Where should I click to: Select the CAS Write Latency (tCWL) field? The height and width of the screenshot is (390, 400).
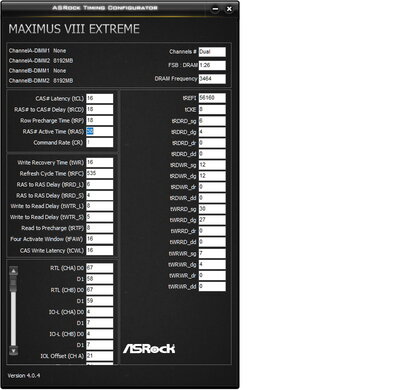pyautogui.click(x=100, y=251)
